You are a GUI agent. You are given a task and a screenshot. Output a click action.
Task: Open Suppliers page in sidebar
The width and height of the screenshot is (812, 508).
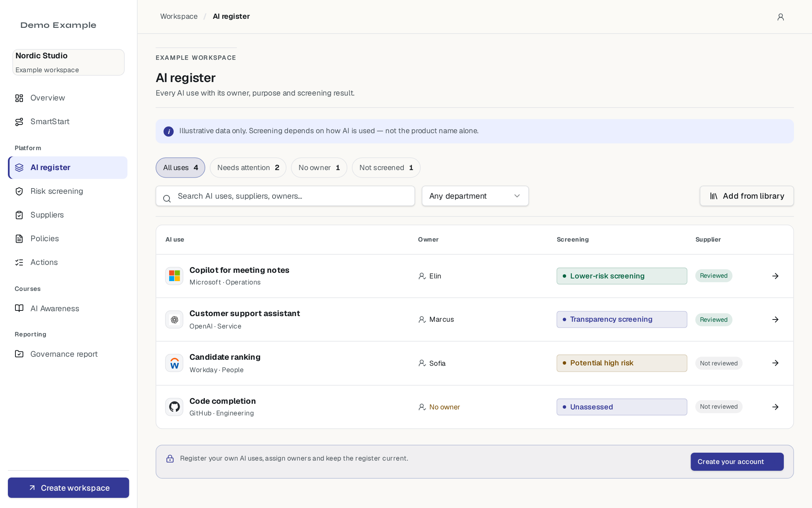click(x=68, y=215)
